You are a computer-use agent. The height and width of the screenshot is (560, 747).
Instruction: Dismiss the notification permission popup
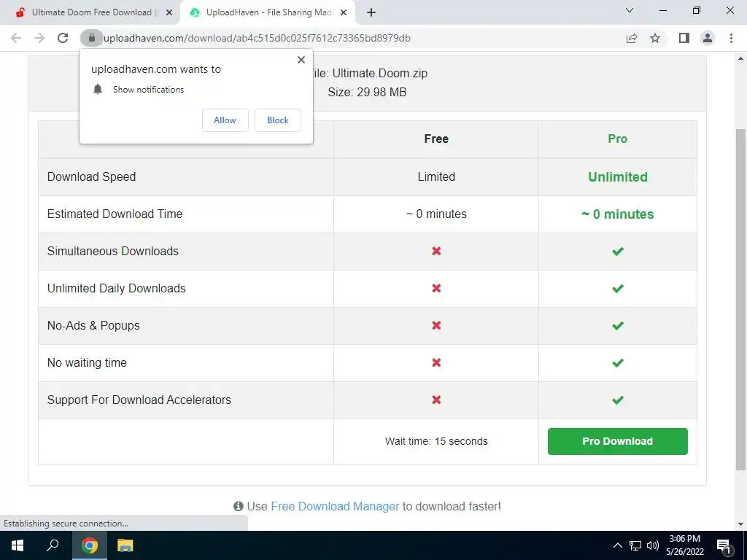[301, 60]
